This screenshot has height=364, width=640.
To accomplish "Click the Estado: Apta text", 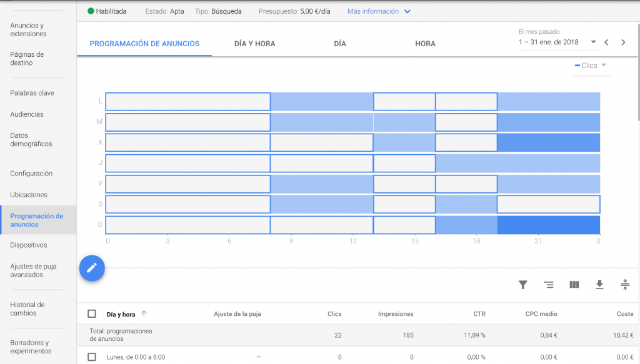I will pos(164,11).
